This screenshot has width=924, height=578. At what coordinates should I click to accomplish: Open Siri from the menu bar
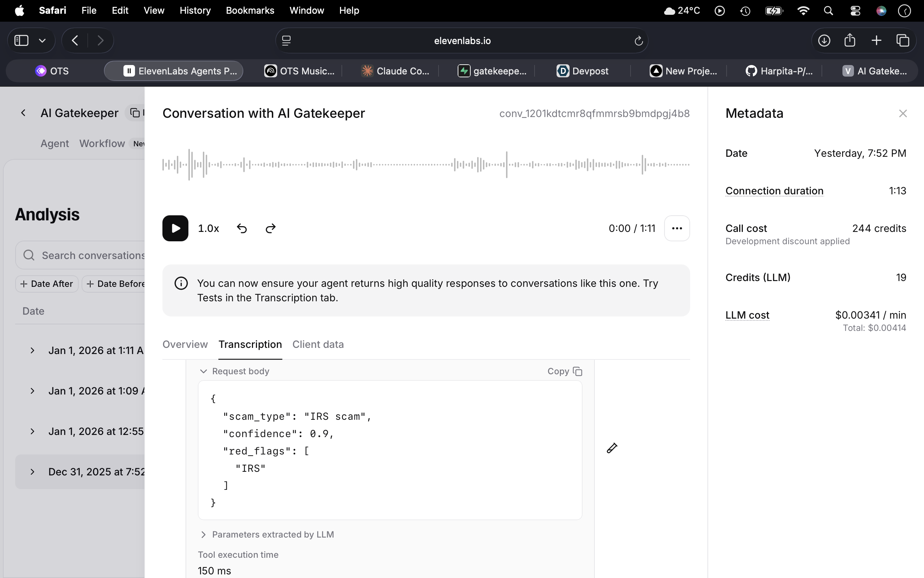[x=881, y=11]
